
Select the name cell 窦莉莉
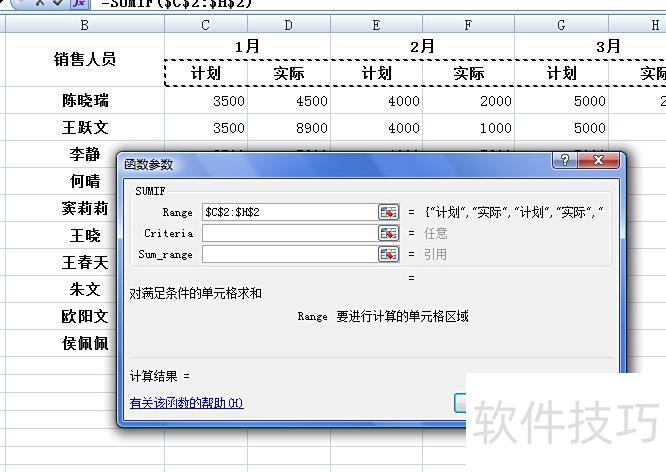pyautogui.click(x=85, y=208)
